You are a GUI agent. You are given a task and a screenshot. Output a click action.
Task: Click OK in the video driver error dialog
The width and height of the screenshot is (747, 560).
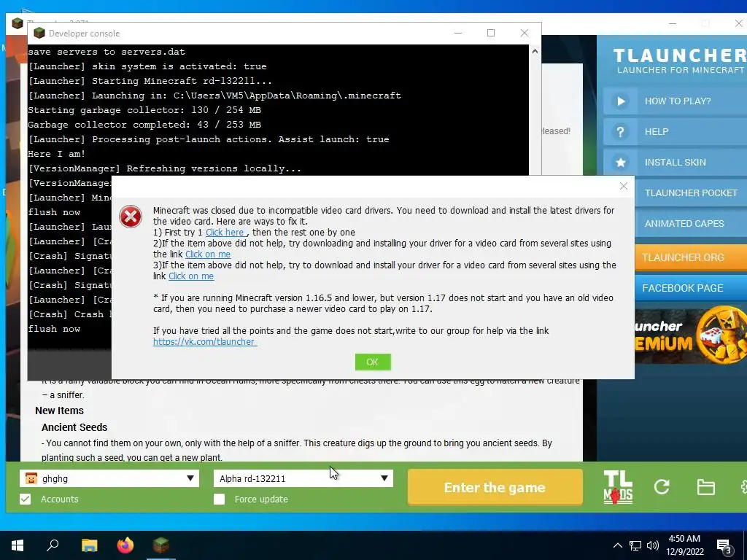(x=373, y=362)
